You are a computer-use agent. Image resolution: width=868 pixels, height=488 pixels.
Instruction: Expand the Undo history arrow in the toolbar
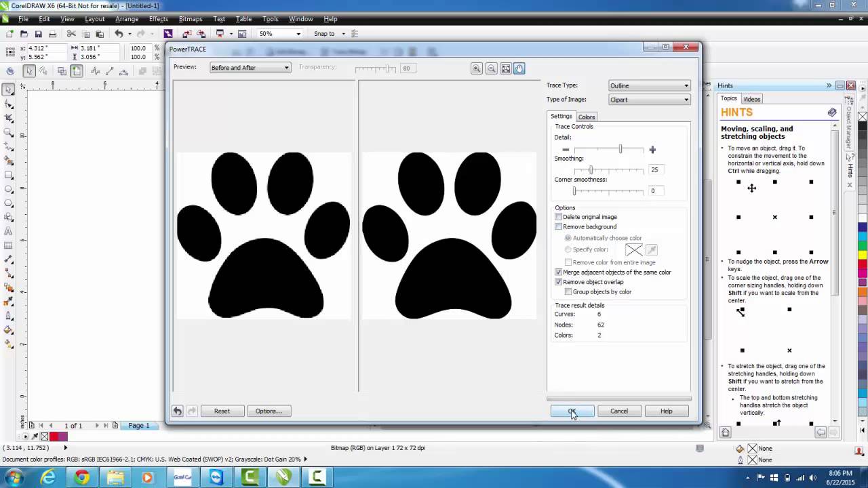click(x=130, y=34)
